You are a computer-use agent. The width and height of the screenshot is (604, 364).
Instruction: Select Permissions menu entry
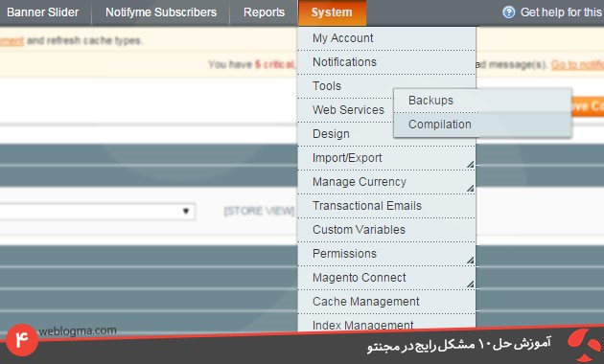386,254
